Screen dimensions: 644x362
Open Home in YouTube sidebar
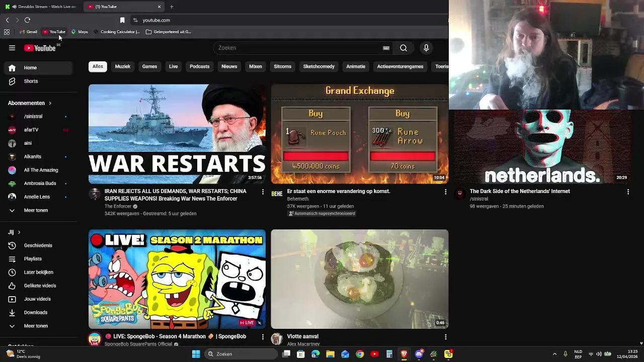pyautogui.click(x=39, y=68)
